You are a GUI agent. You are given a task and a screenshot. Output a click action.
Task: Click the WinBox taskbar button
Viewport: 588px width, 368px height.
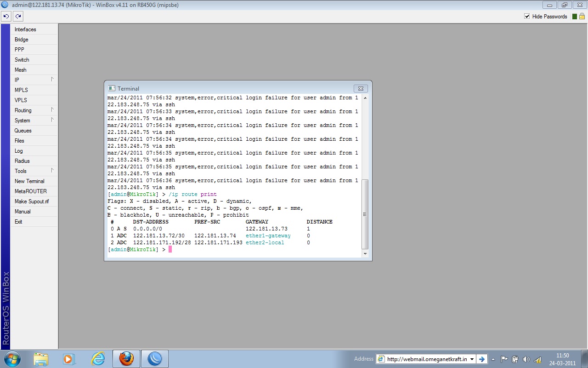pos(155,359)
